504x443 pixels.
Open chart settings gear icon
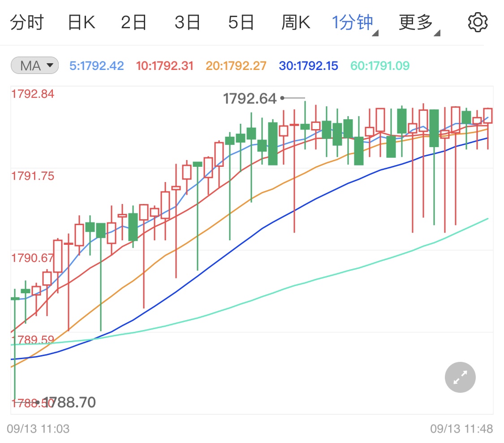click(x=478, y=22)
